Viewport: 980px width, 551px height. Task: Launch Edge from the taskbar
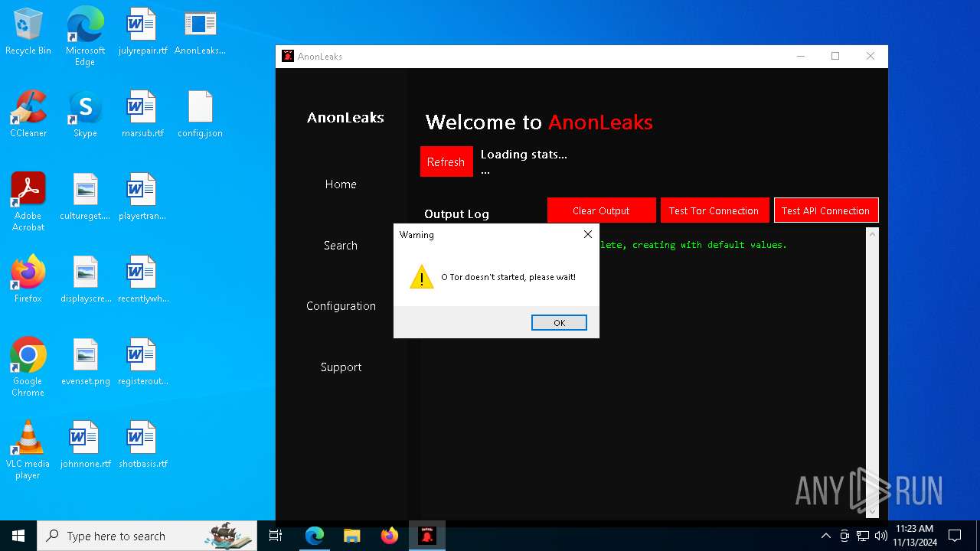[315, 536]
